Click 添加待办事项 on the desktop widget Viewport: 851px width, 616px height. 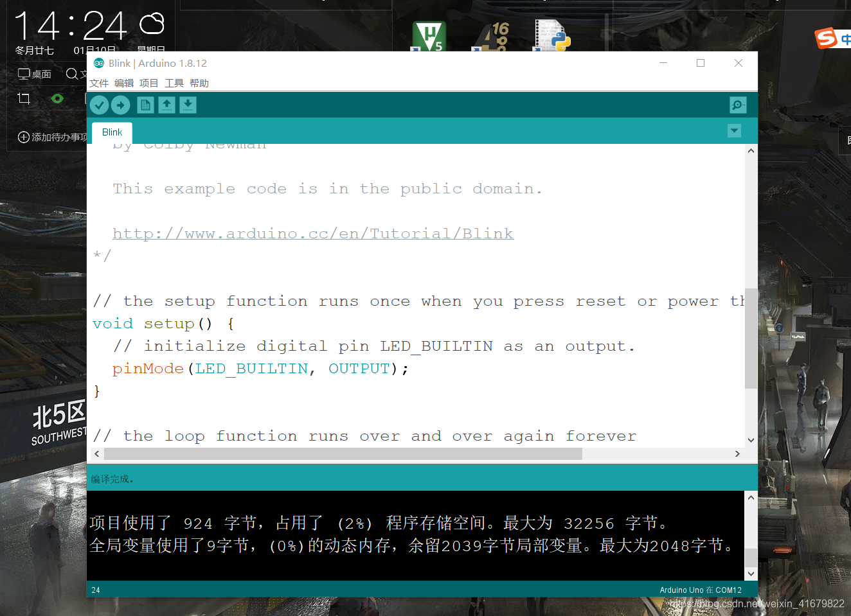(53, 137)
